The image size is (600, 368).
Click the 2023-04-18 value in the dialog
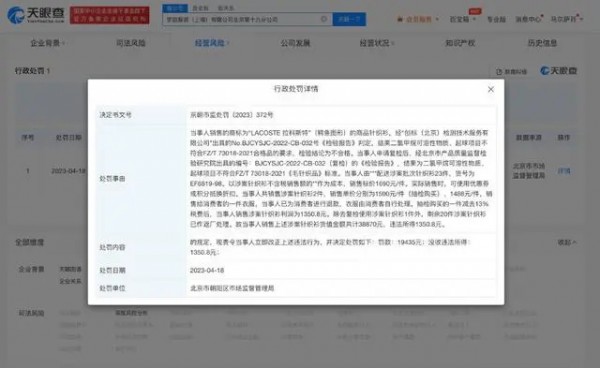[207, 270]
